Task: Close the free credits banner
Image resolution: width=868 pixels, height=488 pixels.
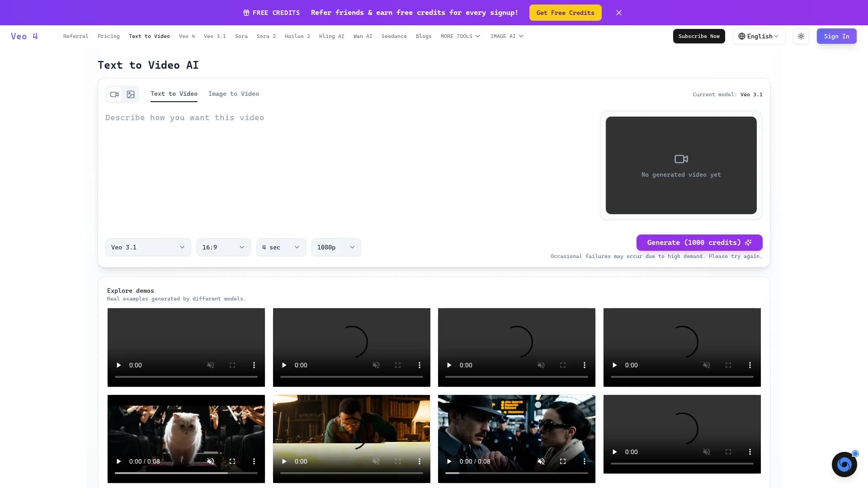Action: tap(619, 13)
